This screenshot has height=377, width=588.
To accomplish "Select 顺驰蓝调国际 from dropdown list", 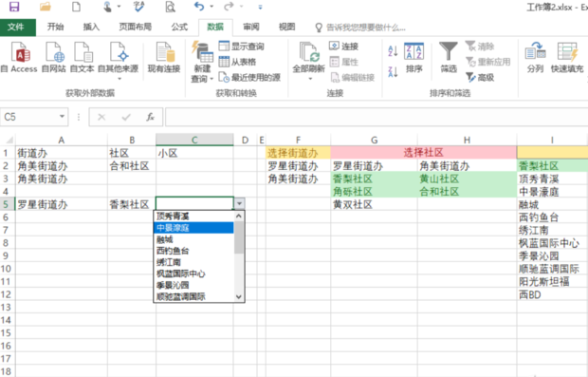I will [193, 296].
